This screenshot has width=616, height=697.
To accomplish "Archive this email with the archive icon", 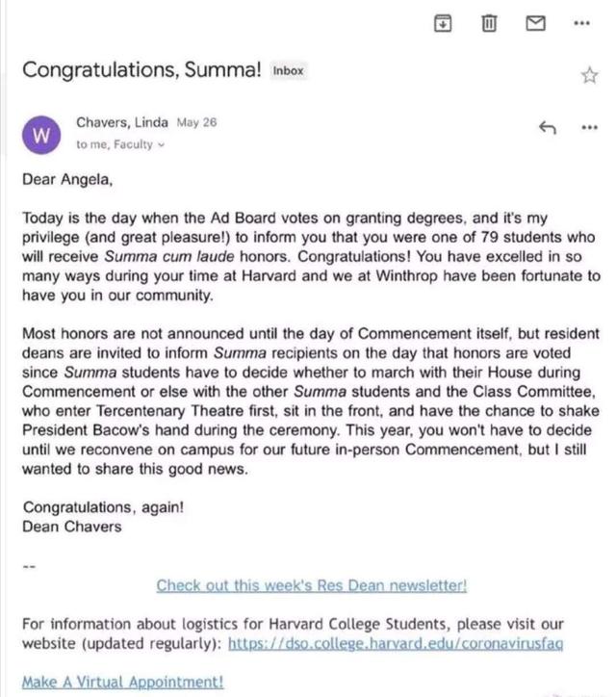I will [443, 23].
